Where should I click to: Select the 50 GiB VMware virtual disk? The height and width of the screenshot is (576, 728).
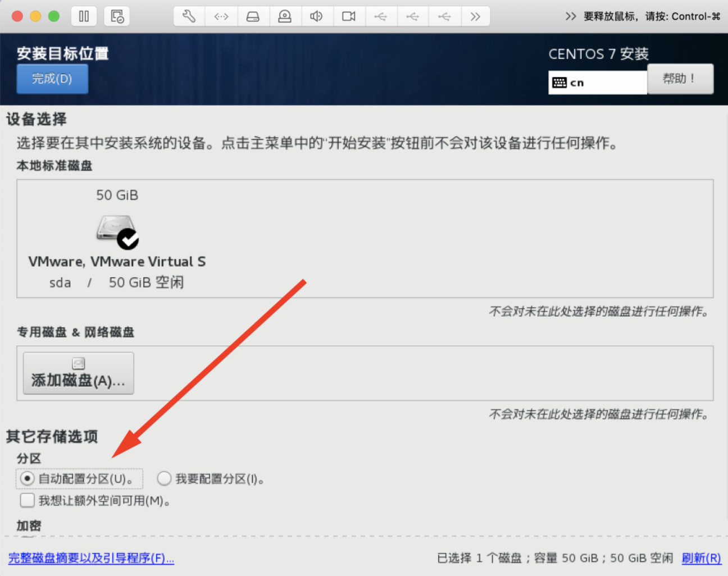117,239
